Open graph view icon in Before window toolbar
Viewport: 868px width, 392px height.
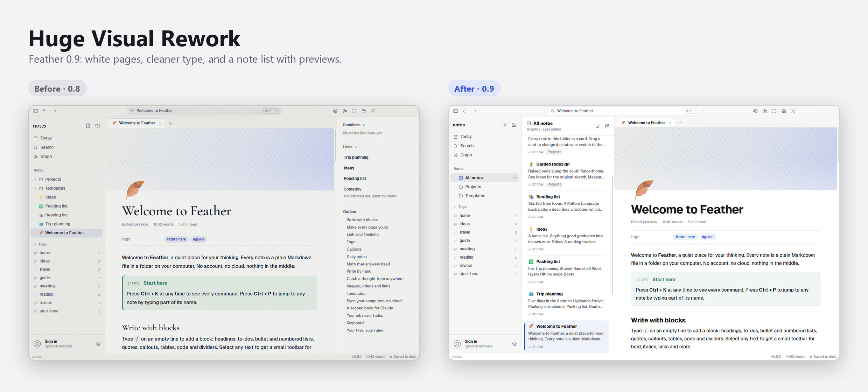coord(345,111)
